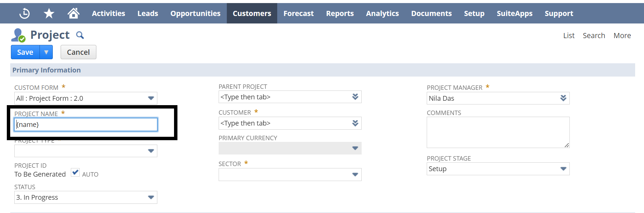The width and height of the screenshot is (644, 213).
Task: Open the Forecast menu
Action: click(x=299, y=13)
